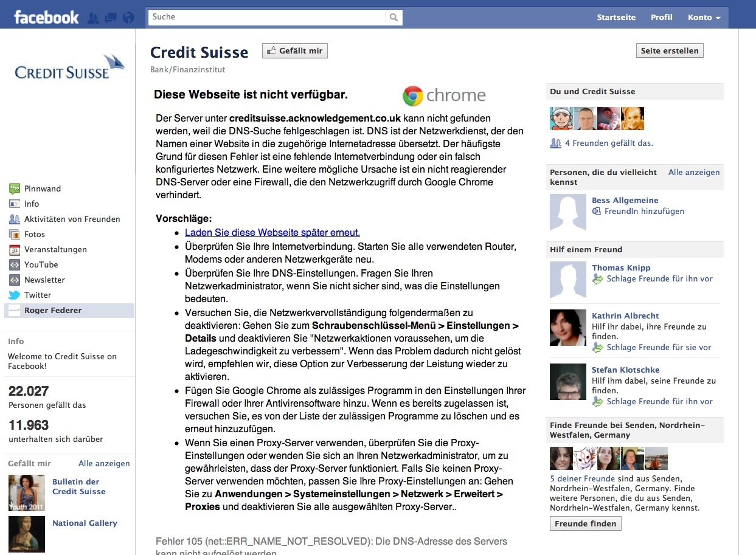The image size is (756, 555).
Task: Click the Twitter bird icon
Action: pos(15,295)
